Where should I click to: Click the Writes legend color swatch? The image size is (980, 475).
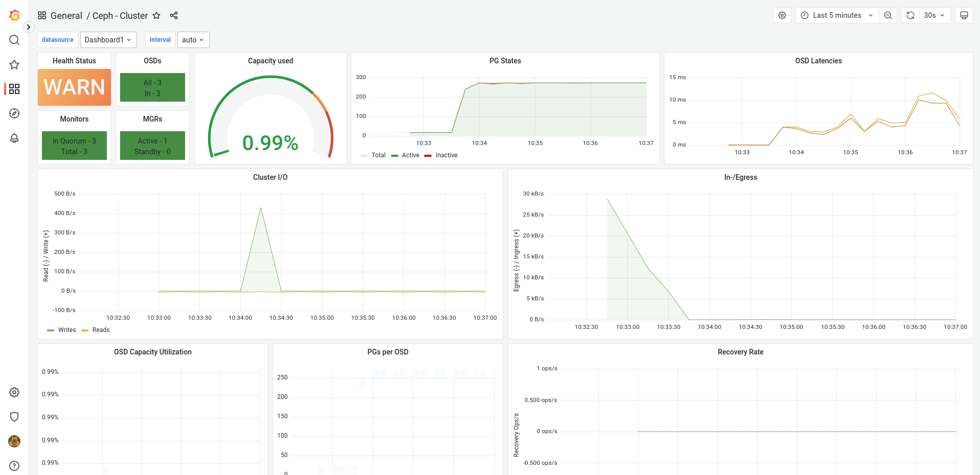tap(51, 330)
